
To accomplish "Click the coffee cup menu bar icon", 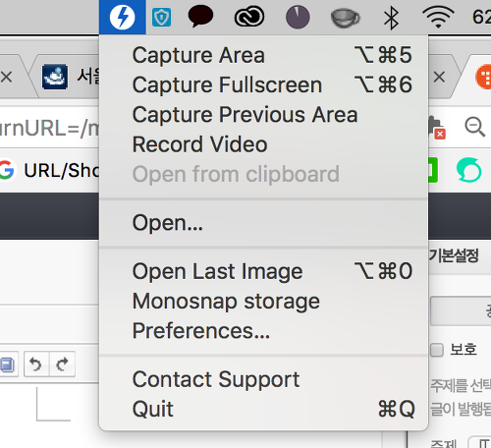I will (345, 19).
